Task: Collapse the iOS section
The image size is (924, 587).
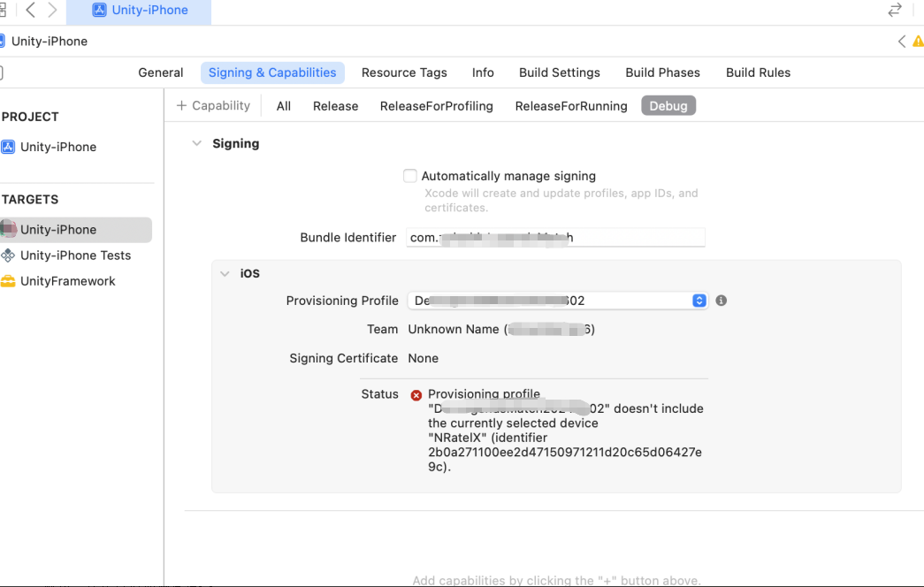Action: coord(225,273)
